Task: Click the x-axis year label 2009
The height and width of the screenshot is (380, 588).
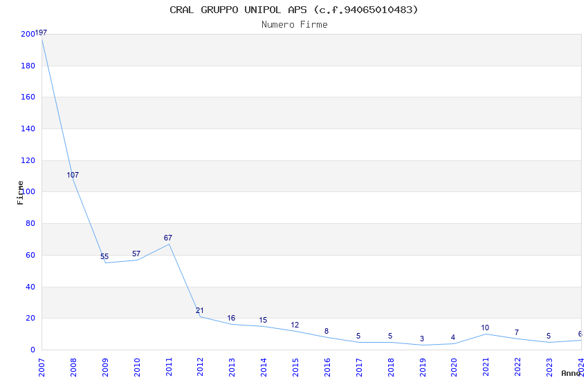Action: (x=105, y=368)
